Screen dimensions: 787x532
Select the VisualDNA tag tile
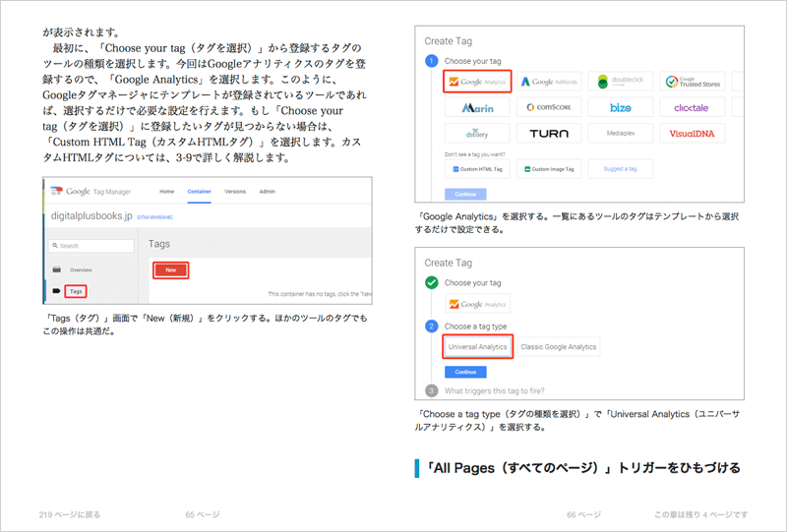tap(693, 134)
